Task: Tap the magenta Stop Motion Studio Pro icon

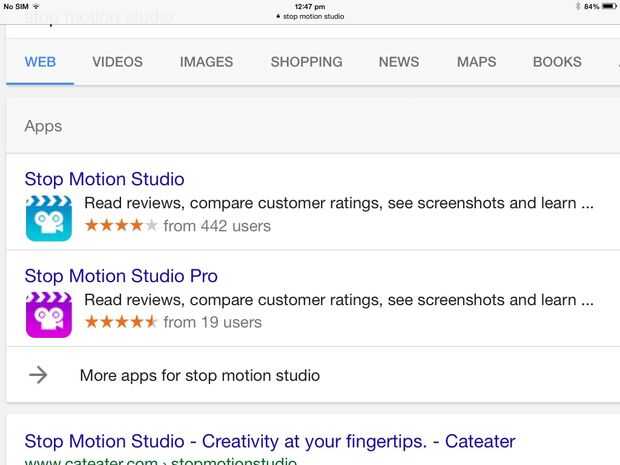Action: tap(48, 313)
